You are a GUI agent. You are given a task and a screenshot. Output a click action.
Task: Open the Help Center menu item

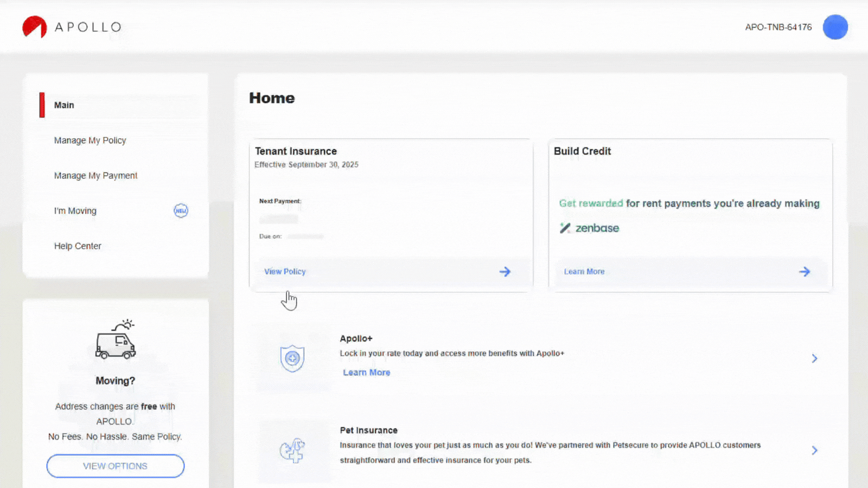click(x=78, y=246)
